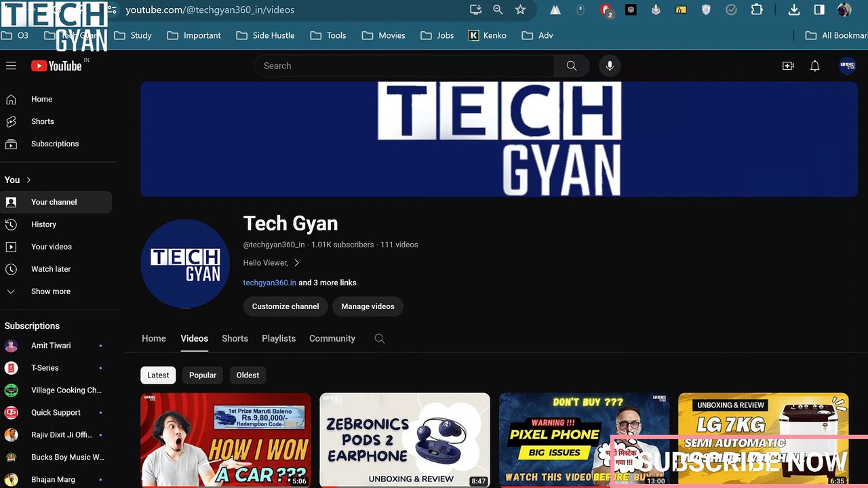Bookmark this page with the star icon

[520, 9]
